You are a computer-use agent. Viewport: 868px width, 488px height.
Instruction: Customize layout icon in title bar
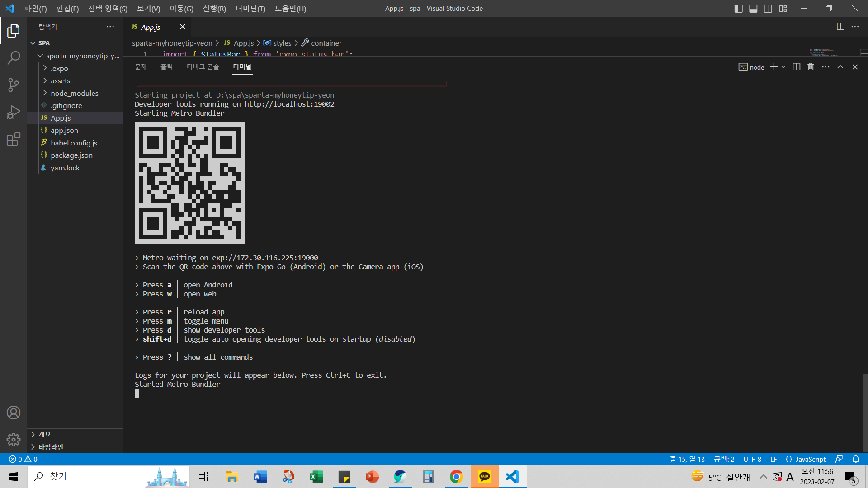point(783,9)
